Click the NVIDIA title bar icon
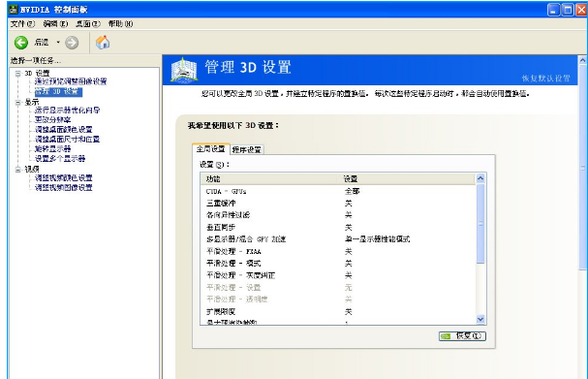This screenshot has width=588, height=379. click(x=14, y=10)
